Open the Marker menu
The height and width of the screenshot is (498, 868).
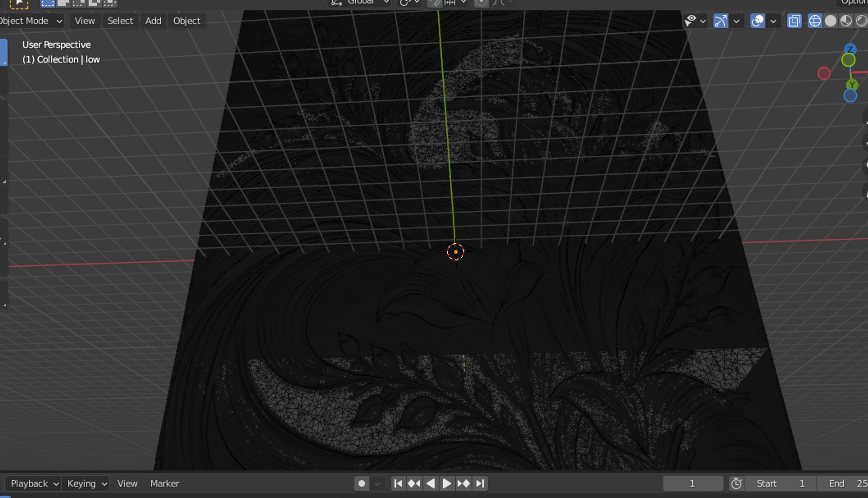pyautogui.click(x=164, y=483)
